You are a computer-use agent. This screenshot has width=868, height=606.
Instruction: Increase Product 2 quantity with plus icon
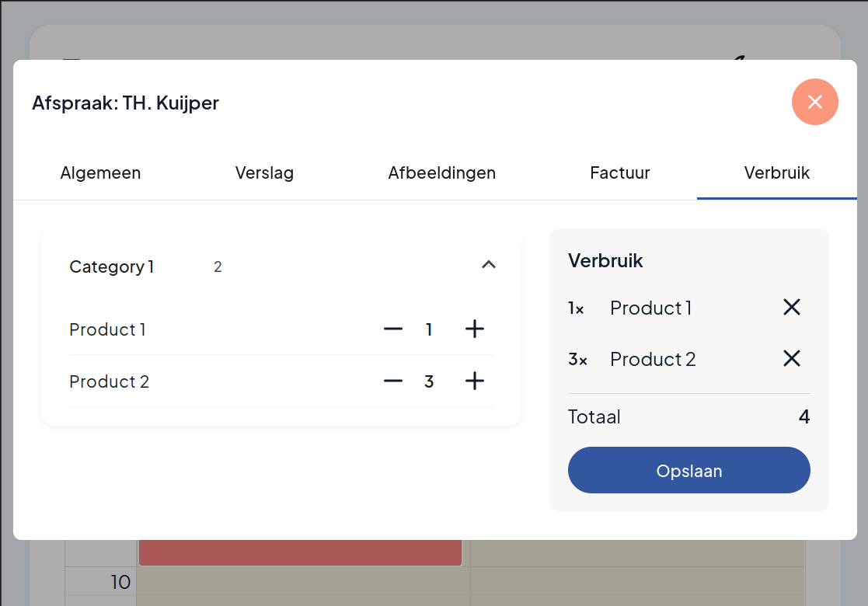[x=475, y=381]
